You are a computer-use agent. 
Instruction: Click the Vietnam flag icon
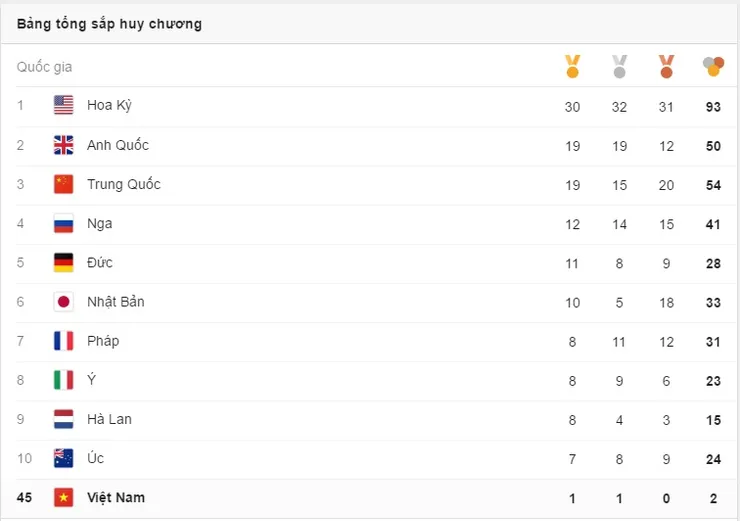[x=64, y=497]
